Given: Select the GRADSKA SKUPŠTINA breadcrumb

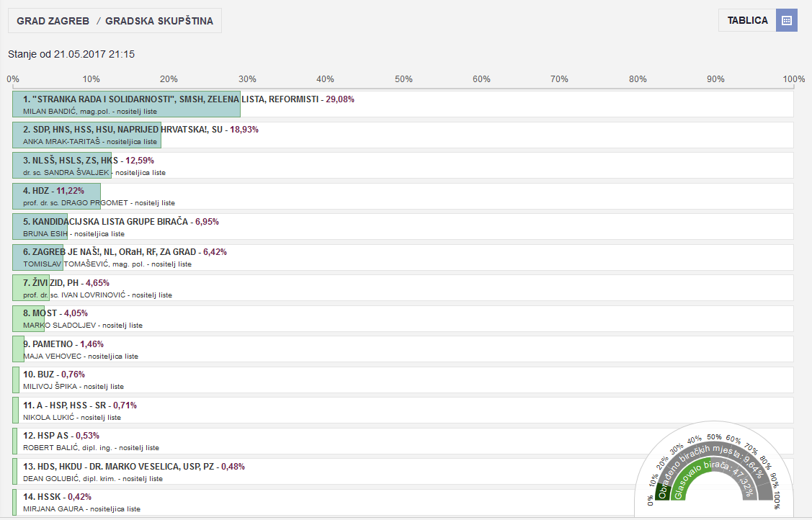Looking at the screenshot, I should pyautogui.click(x=159, y=21).
